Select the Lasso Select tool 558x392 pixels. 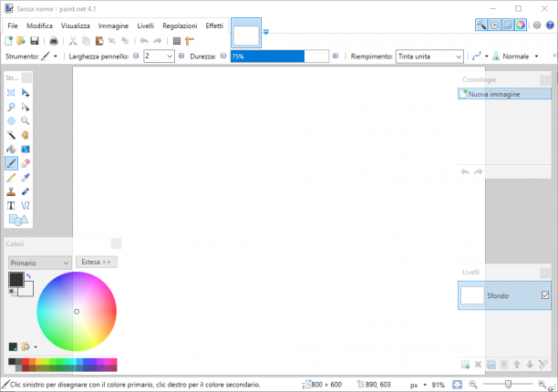coord(11,107)
